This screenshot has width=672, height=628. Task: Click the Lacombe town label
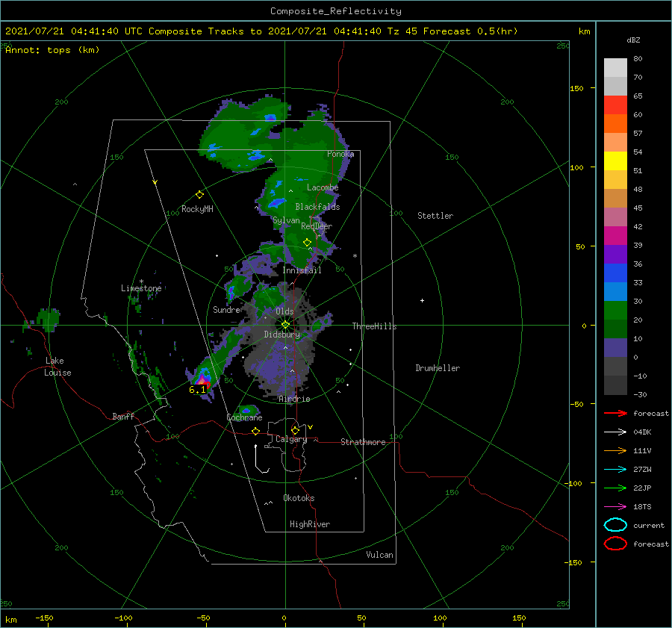click(x=323, y=187)
